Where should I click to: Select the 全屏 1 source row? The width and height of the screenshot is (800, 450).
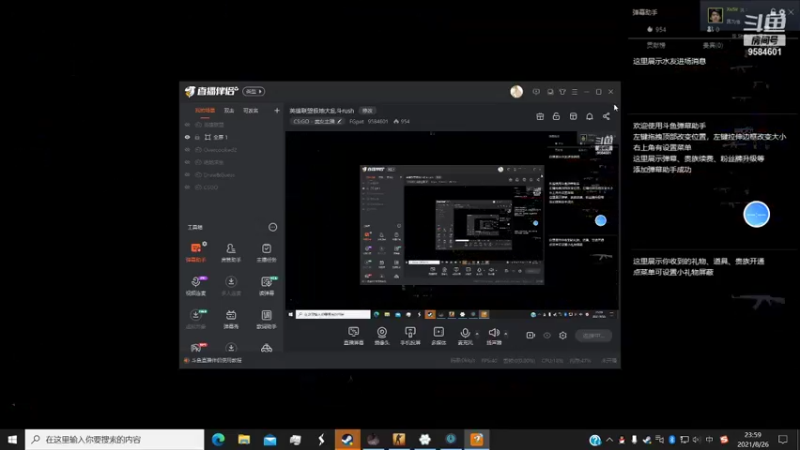[x=232, y=137]
